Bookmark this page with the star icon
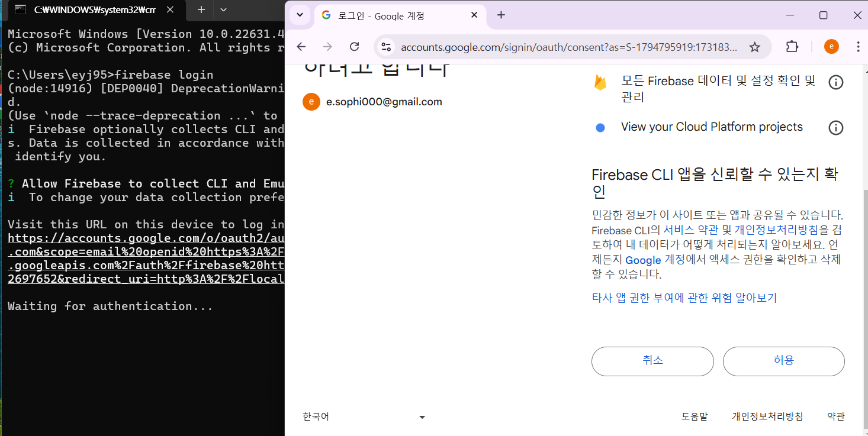This screenshot has height=436, width=868. pyautogui.click(x=754, y=47)
